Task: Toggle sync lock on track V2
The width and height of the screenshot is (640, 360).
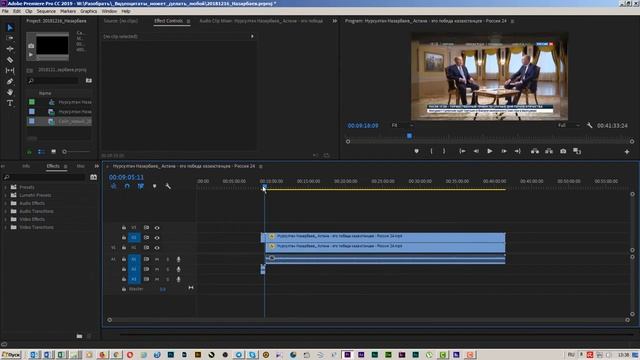Action: point(146,238)
